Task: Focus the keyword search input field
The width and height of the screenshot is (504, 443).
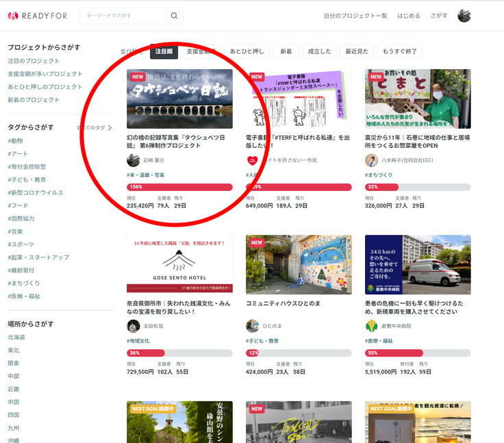Action: point(123,16)
